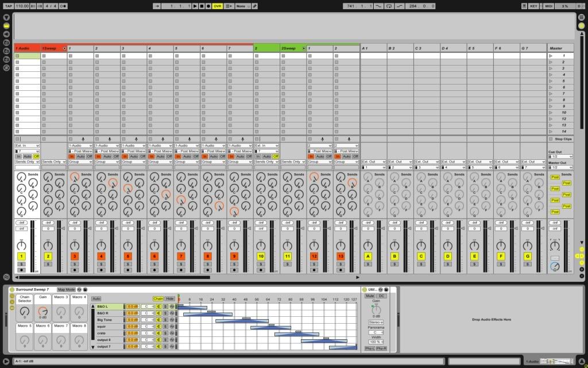This screenshot has height=368, width=588.
Task: Open 1 Audio track Sends Only output dropdown
Action: click(x=27, y=162)
